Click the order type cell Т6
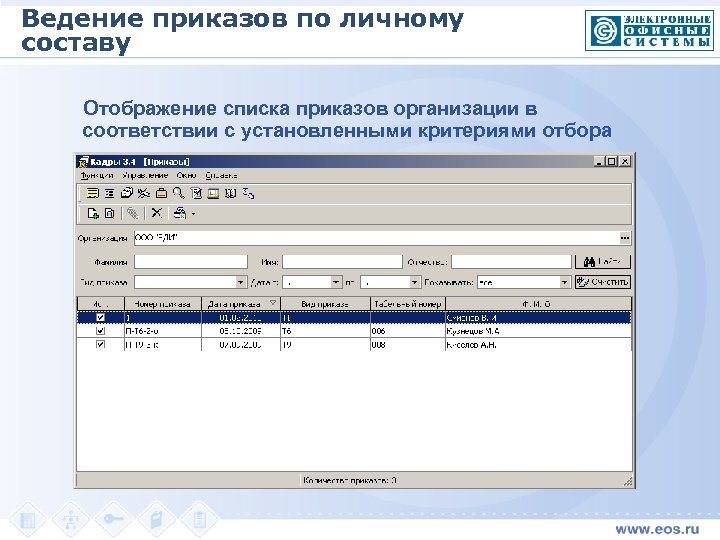 click(x=325, y=331)
